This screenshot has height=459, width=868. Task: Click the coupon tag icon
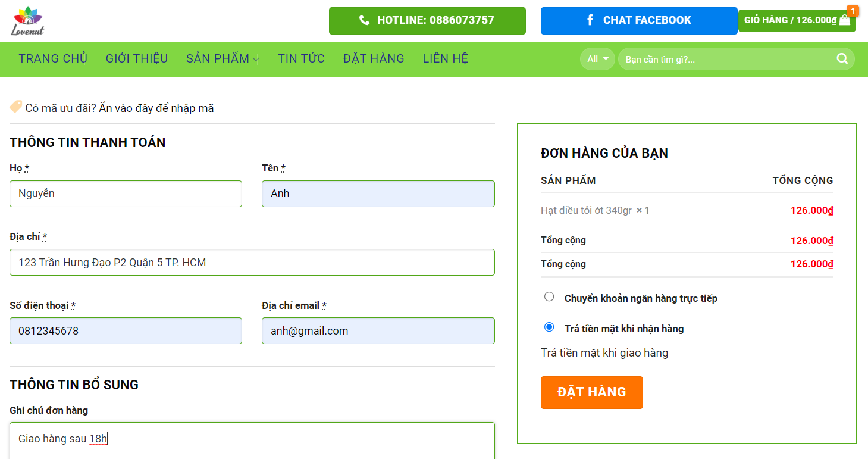16,107
